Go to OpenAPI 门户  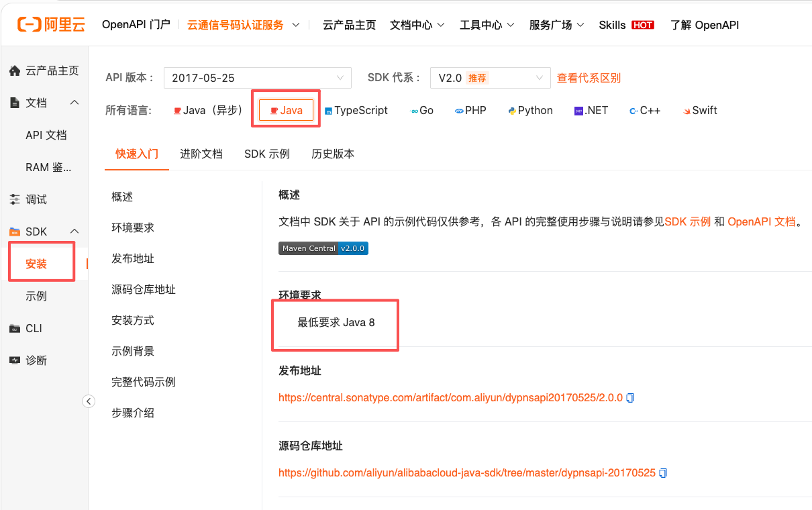click(x=136, y=25)
